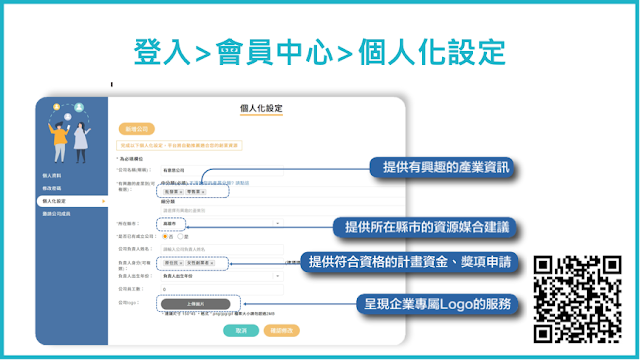
Task: Click the 公司負責人姓名 input field
Action: (x=222, y=249)
